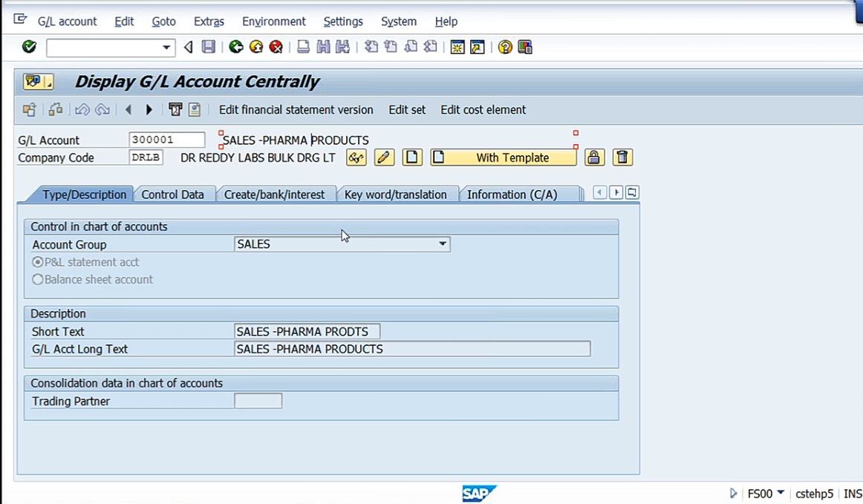Click the Change pencil icon button

point(384,157)
